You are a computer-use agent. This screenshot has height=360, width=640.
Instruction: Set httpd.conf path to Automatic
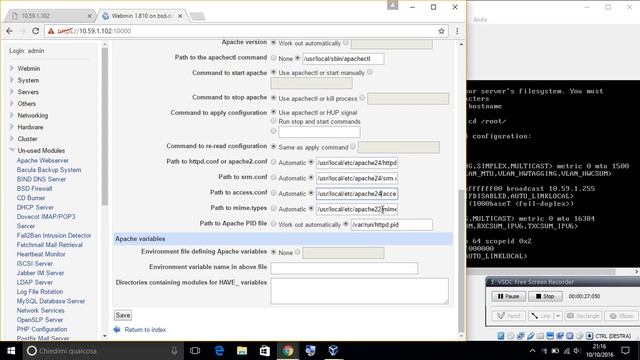pos(274,162)
